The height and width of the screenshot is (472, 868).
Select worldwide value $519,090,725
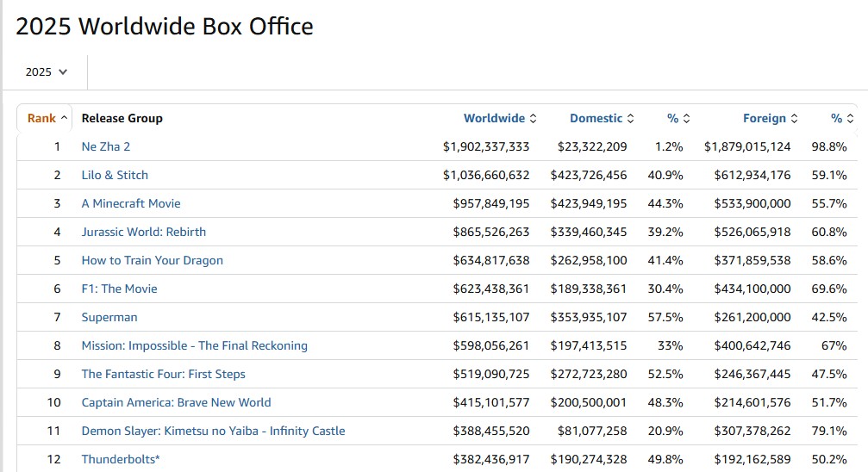(491, 374)
